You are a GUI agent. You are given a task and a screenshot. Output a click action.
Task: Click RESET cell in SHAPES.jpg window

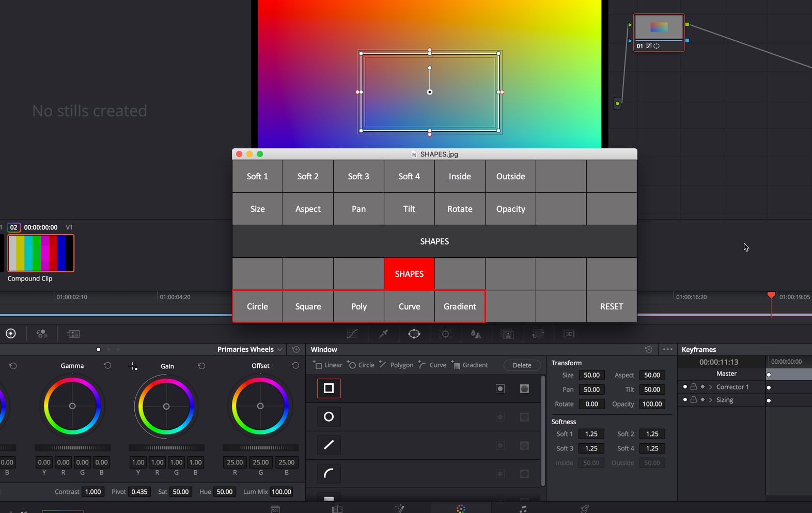(x=612, y=306)
